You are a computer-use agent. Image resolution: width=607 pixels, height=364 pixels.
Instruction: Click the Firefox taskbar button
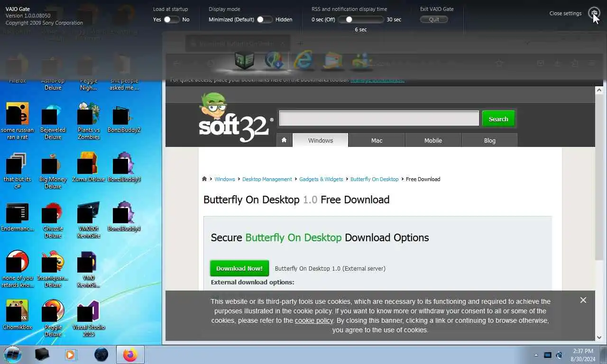click(x=130, y=354)
